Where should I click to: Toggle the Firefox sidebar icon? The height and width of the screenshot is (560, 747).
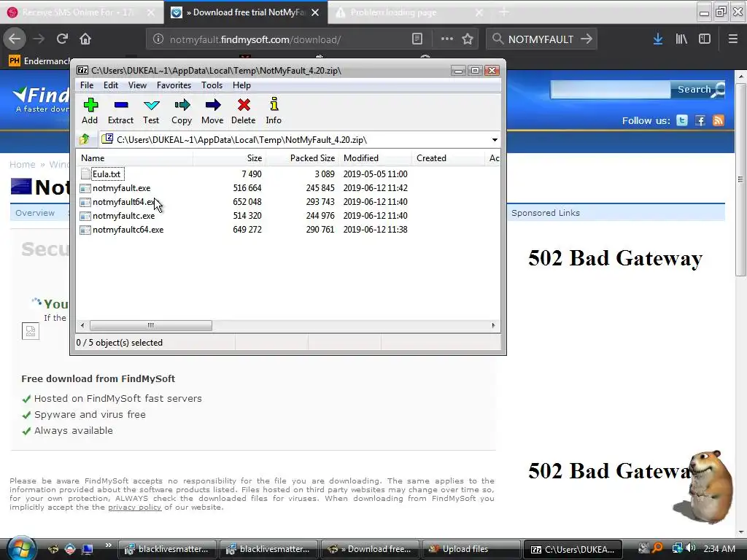click(705, 39)
